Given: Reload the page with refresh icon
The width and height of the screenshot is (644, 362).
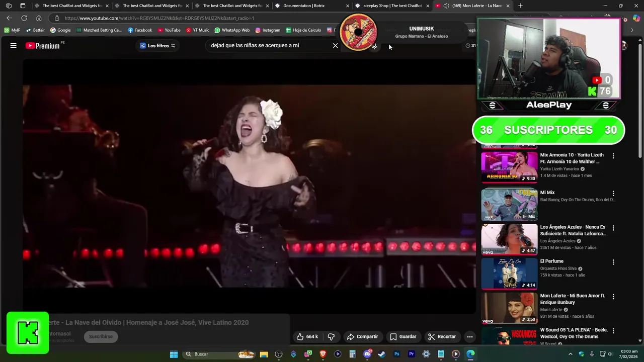Looking at the screenshot, I should coord(24,18).
